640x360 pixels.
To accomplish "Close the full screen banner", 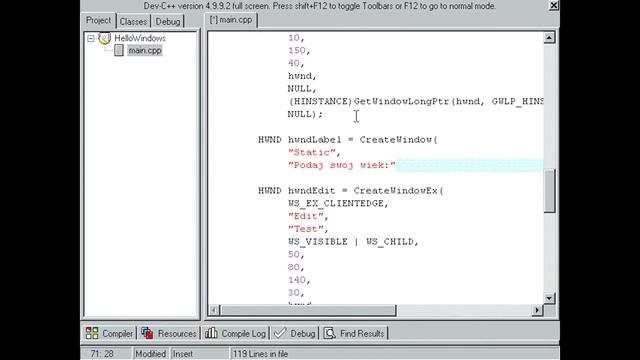I will [553, 5].
